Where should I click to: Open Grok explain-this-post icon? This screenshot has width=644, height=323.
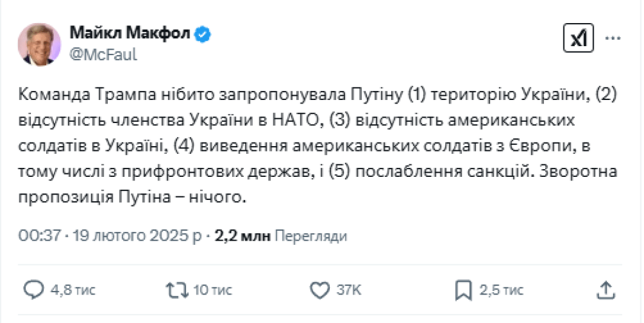[577, 39]
